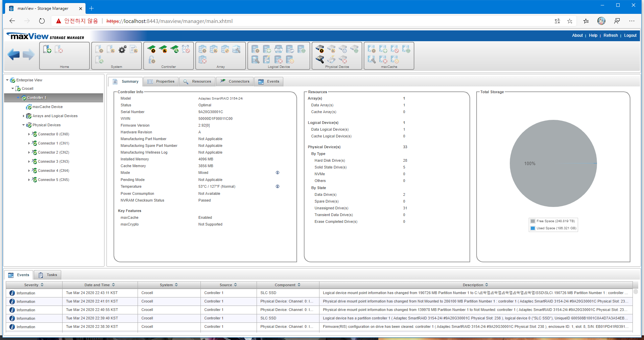
Task: Click the forward arrow in toolbar
Action: 28,54
